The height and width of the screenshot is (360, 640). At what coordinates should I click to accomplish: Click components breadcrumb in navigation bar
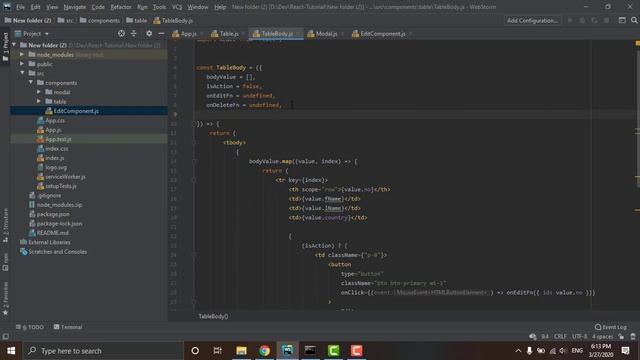point(100,20)
